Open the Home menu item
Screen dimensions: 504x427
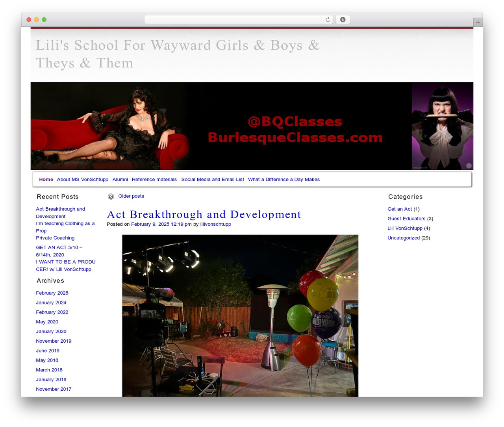pos(46,180)
